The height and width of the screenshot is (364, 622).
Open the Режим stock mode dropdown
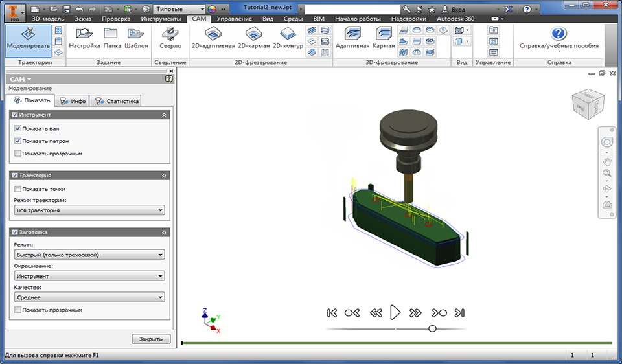click(x=89, y=255)
